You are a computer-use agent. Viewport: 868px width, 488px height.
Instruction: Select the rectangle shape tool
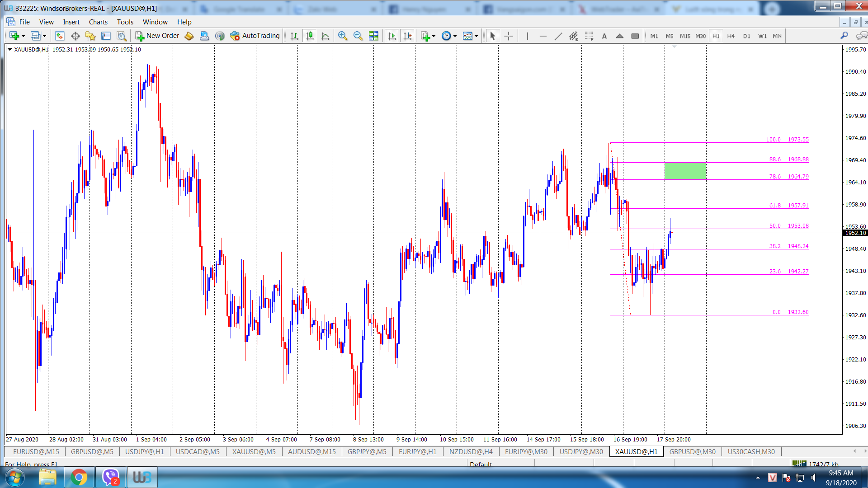click(635, 36)
